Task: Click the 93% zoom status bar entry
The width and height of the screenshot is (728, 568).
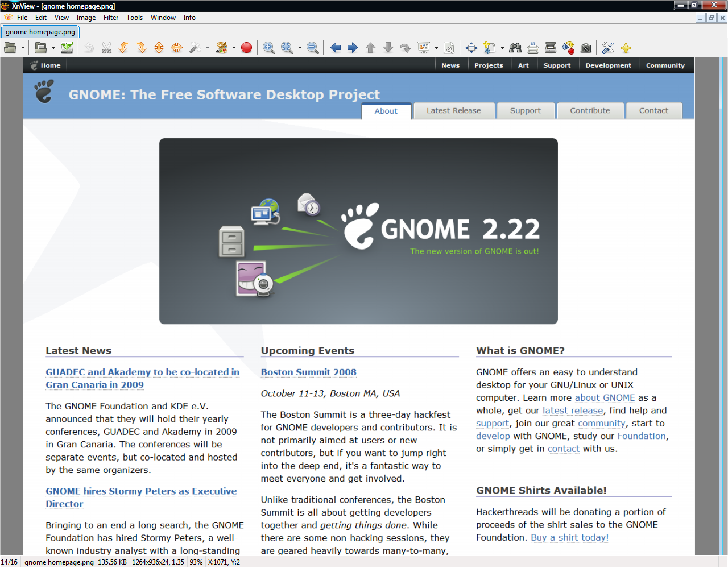Action: [196, 562]
